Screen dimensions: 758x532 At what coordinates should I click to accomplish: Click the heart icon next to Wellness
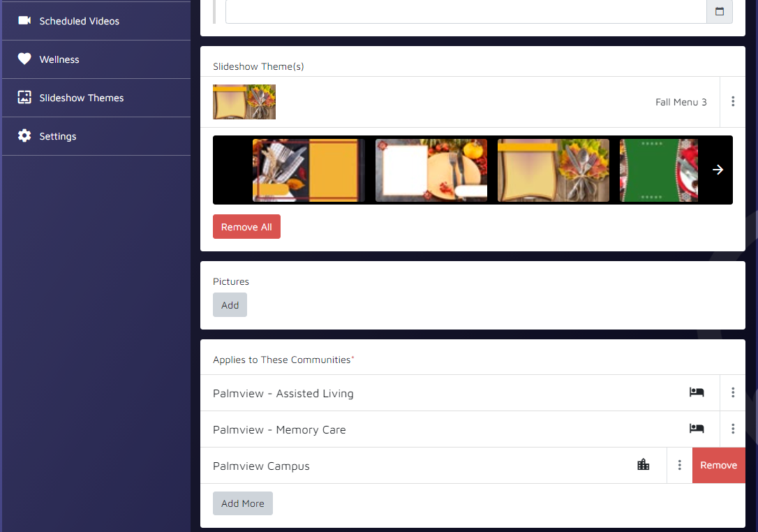click(x=25, y=59)
